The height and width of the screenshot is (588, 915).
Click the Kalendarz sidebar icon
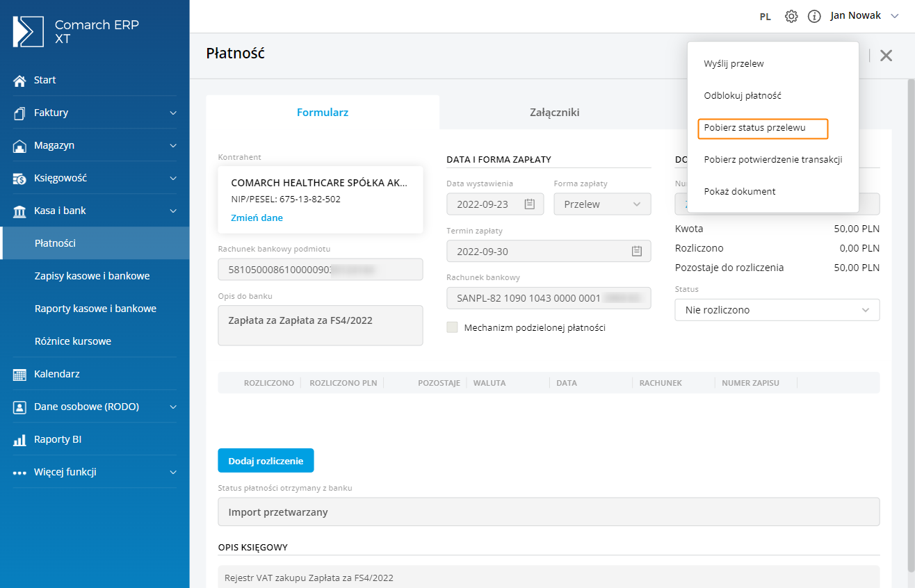click(19, 375)
